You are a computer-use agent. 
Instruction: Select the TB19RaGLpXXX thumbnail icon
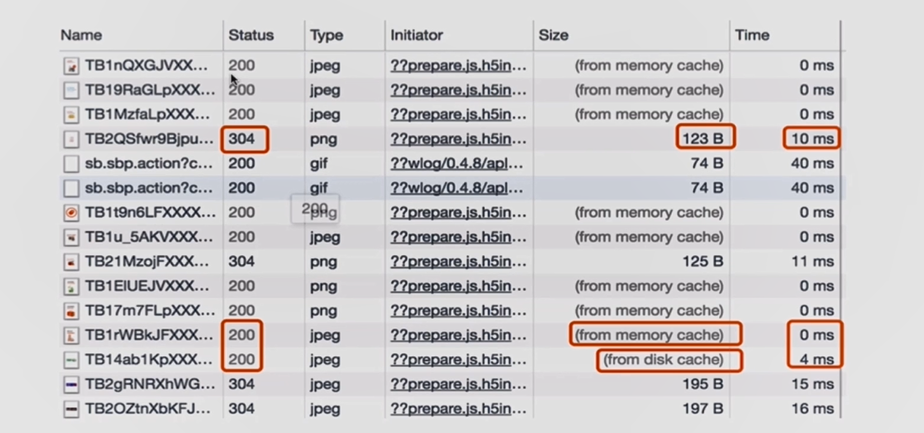coord(71,90)
